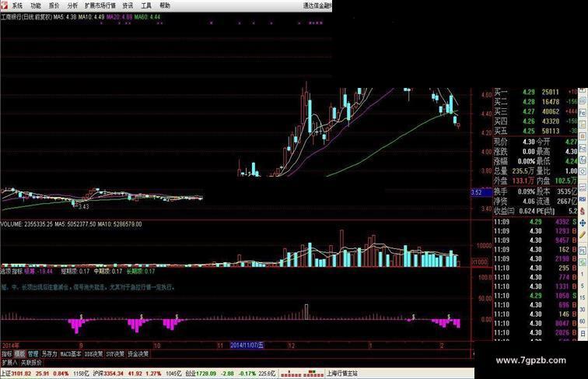588x379 pixels.
Task: Click the round clock icon in right toolbar
Action: click(583, 172)
